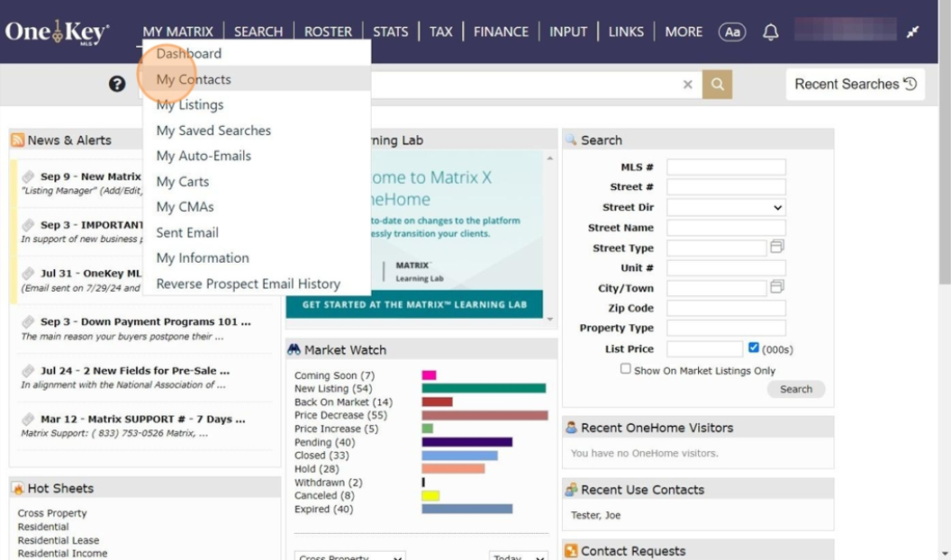This screenshot has height=560, width=951.
Task: Click the Street Name input field
Action: pos(726,227)
